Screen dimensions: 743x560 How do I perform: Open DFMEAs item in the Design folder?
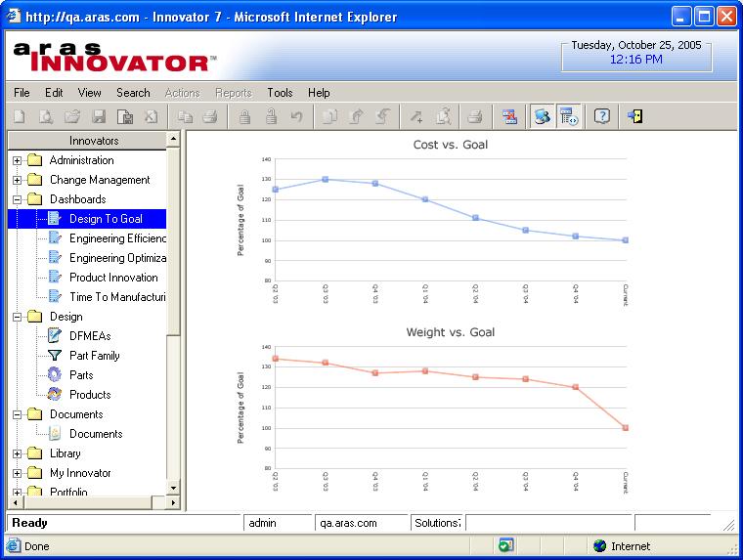point(90,336)
